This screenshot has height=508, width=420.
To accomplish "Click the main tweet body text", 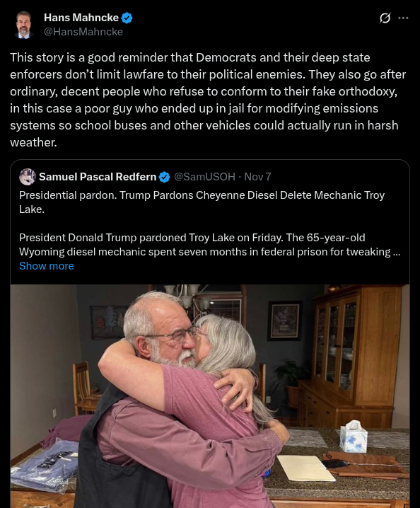I will click(208, 100).
